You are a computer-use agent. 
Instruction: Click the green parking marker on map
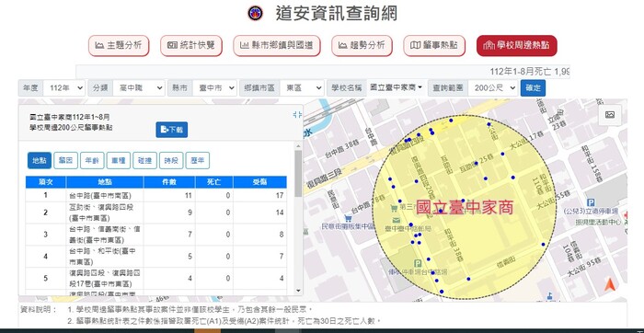click(419, 264)
